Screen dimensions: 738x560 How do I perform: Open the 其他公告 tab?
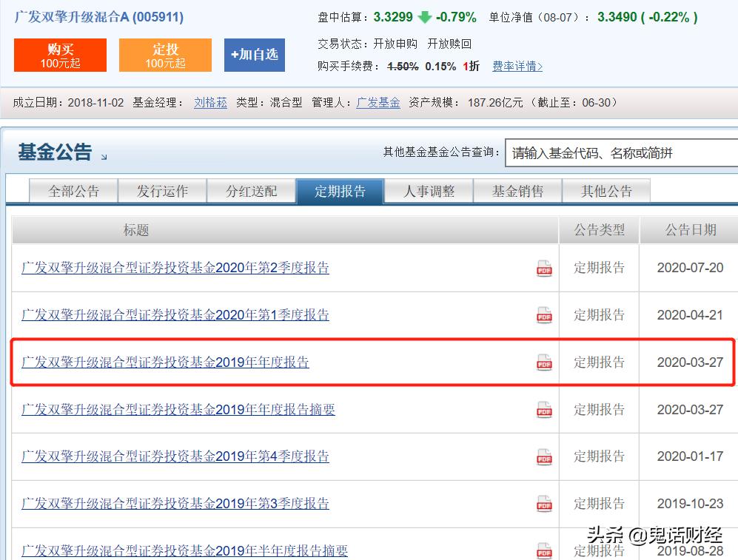606,190
